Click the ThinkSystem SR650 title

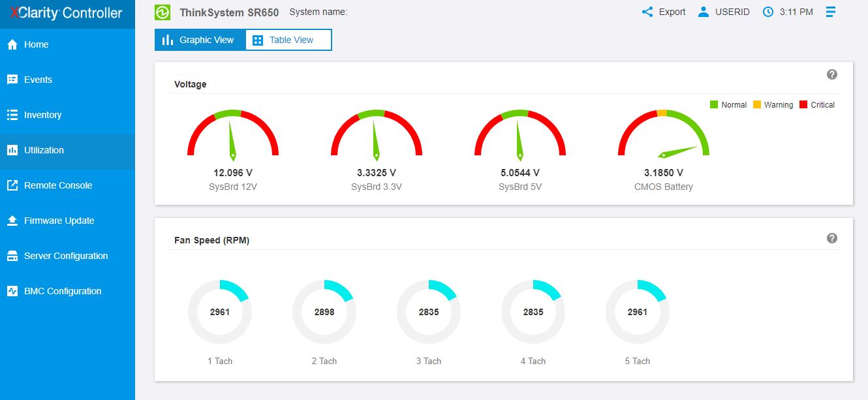(229, 12)
